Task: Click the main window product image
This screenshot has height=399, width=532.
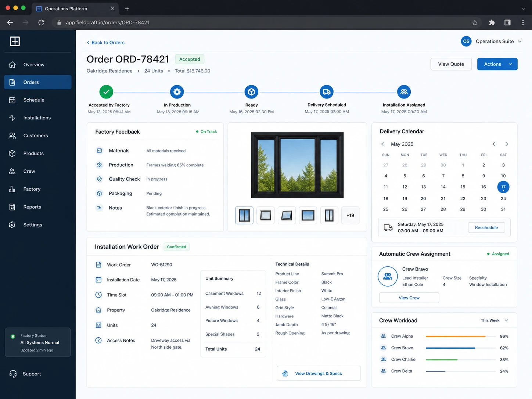Action: coord(297,165)
